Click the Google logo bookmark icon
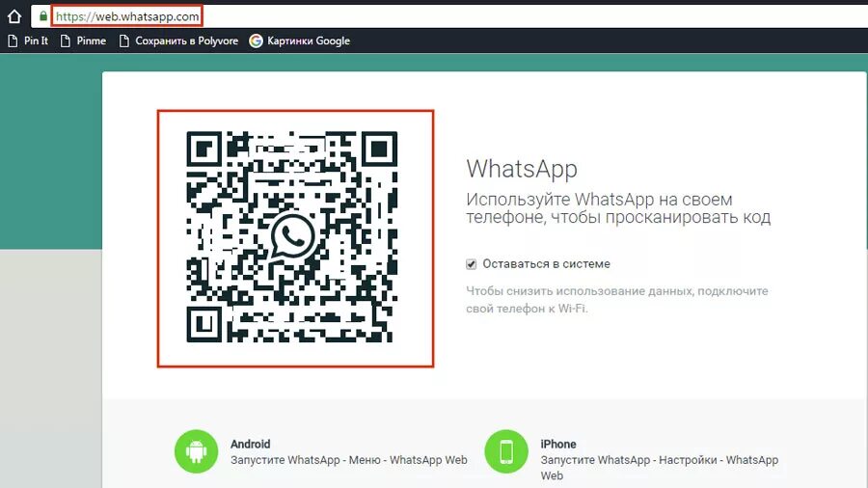868x488 pixels. pyautogui.click(x=256, y=41)
